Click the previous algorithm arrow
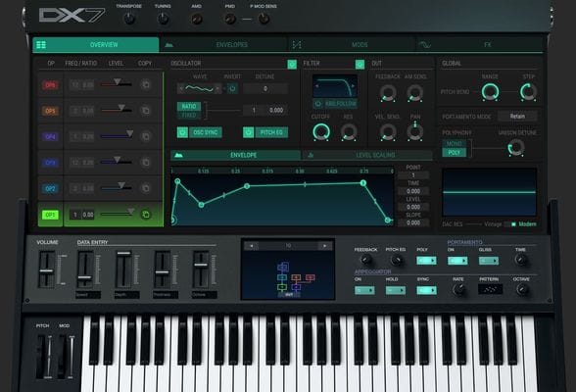Viewport: 576px width, 392px height. pos(251,246)
